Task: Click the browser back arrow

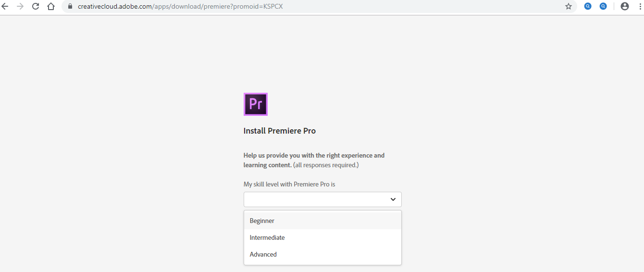Action: [x=6, y=7]
